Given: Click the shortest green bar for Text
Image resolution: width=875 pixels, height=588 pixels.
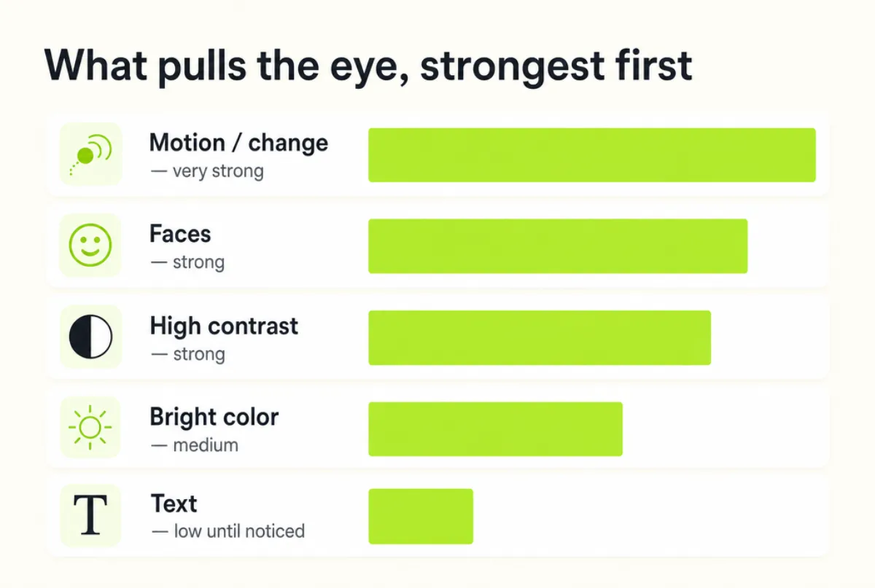Looking at the screenshot, I should point(421,516).
